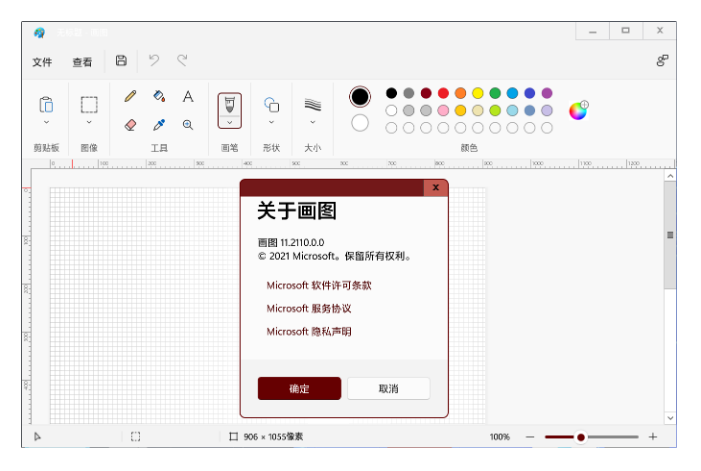Click the 关于画图 dialog heading
Screen dimensions: 701x471
coord(297,210)
